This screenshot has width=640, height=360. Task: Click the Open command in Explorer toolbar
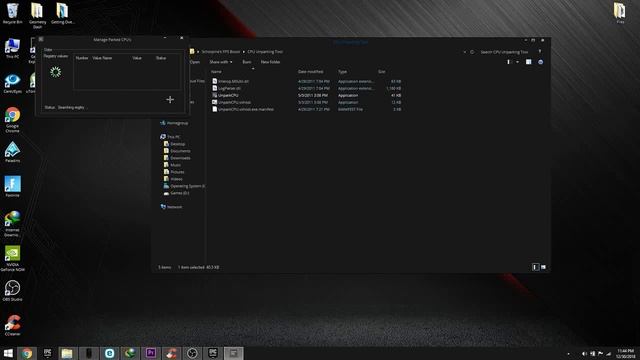click(x=195, y=62)
